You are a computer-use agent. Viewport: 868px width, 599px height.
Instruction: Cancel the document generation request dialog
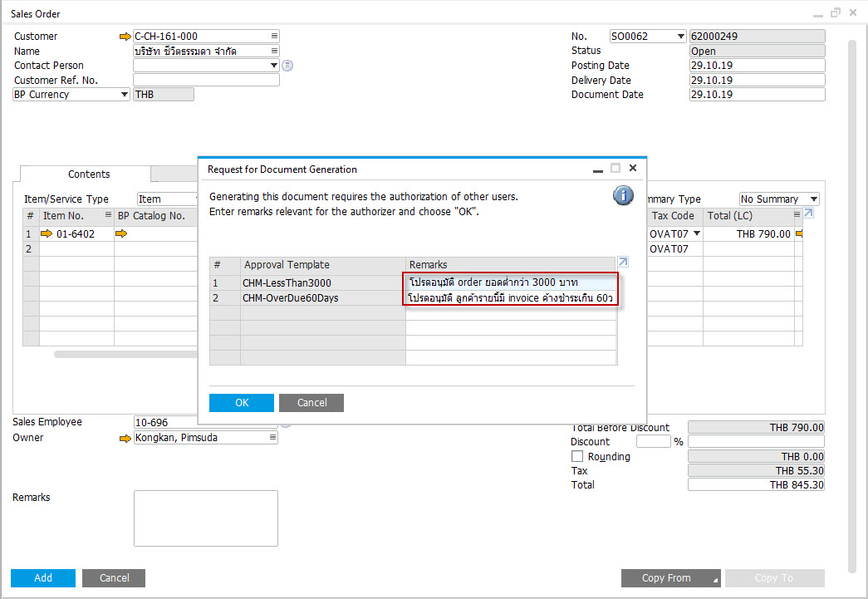311,403
